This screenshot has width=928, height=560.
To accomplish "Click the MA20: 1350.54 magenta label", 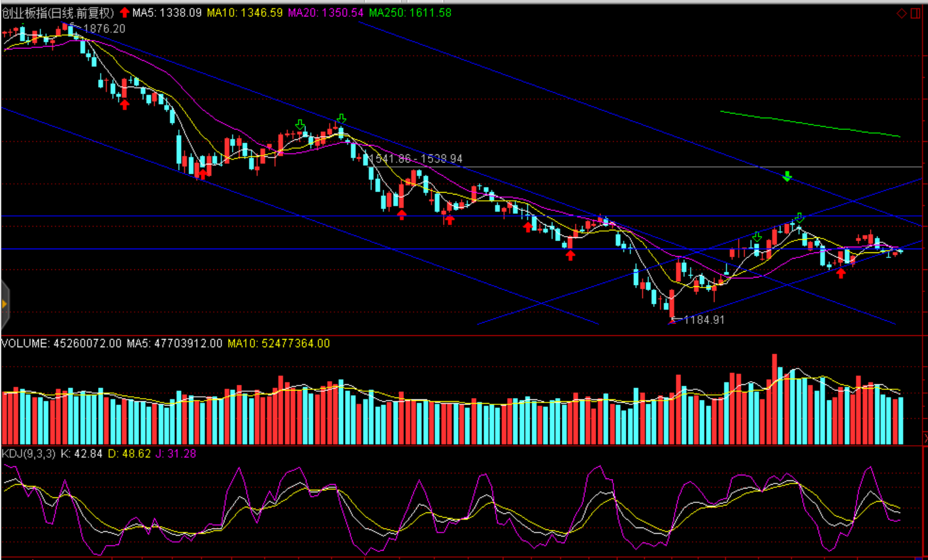I will pyautogui.click(x=325, y=13).
